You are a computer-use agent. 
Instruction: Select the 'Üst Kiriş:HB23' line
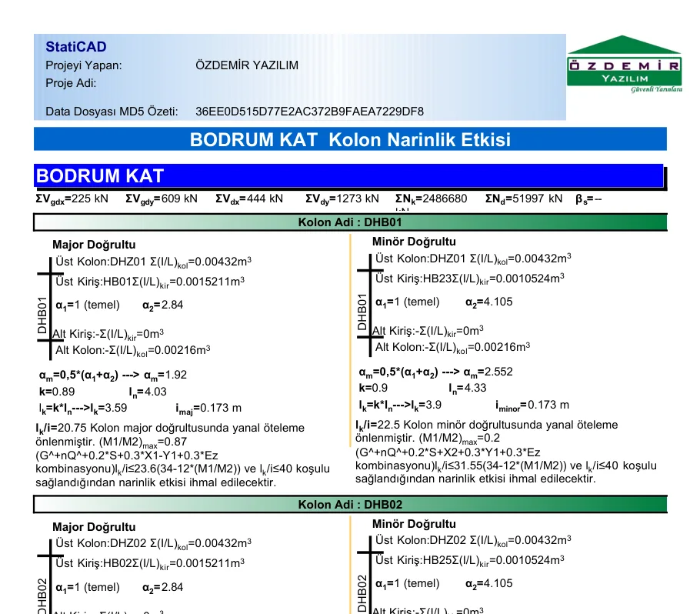pyautogui.click(x=470, y=279)
